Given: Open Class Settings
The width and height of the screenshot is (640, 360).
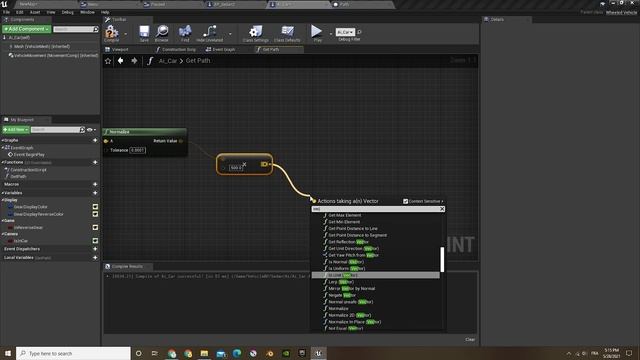Looking at the screenshot, I should [x=256, y=33].
